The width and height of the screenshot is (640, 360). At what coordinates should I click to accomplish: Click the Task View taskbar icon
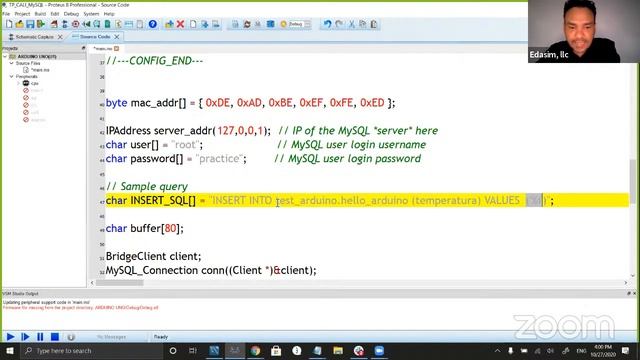tap(193, 351)
